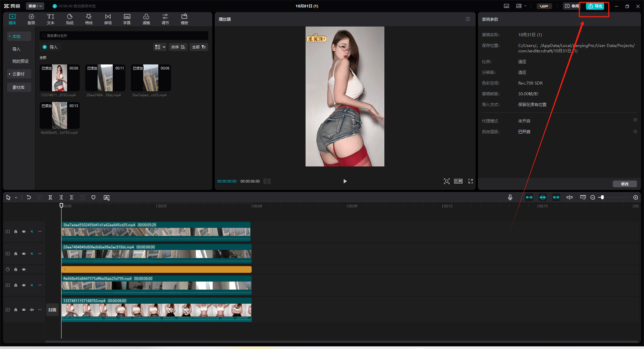644x349 pixels.
Task: Play the video in the player
Action: pos(345,181)
